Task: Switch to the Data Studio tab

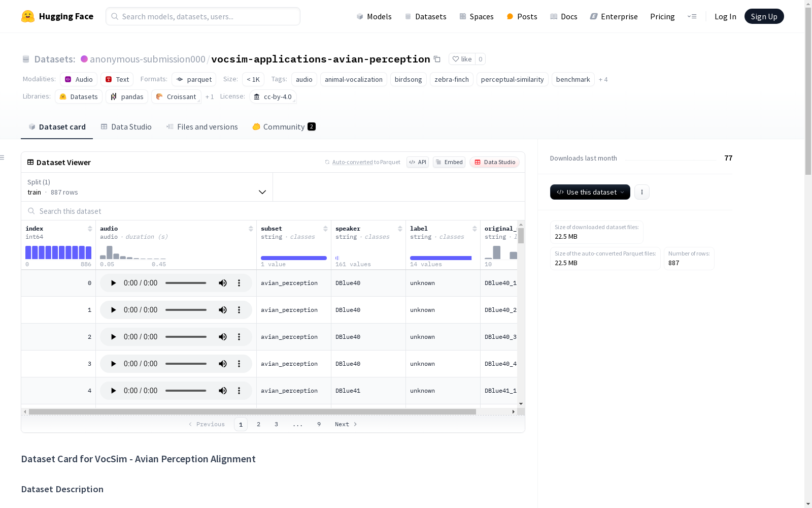Action: click(x=126, y=127)
